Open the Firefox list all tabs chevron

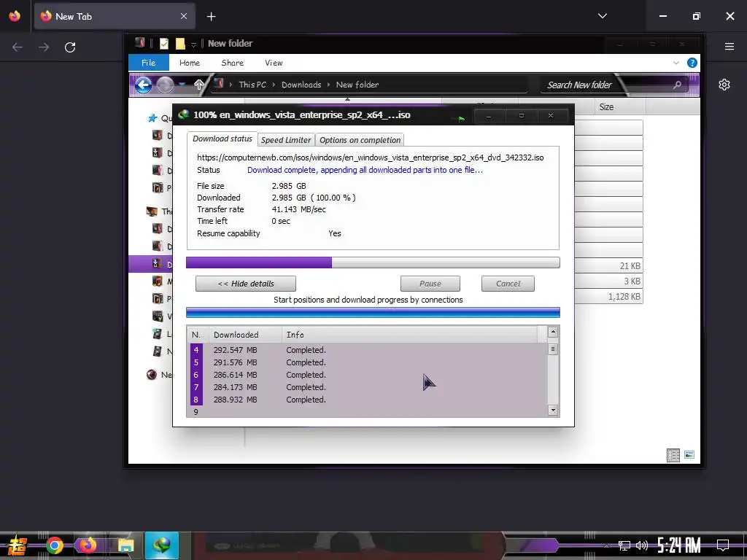click(x=602, y=16)
